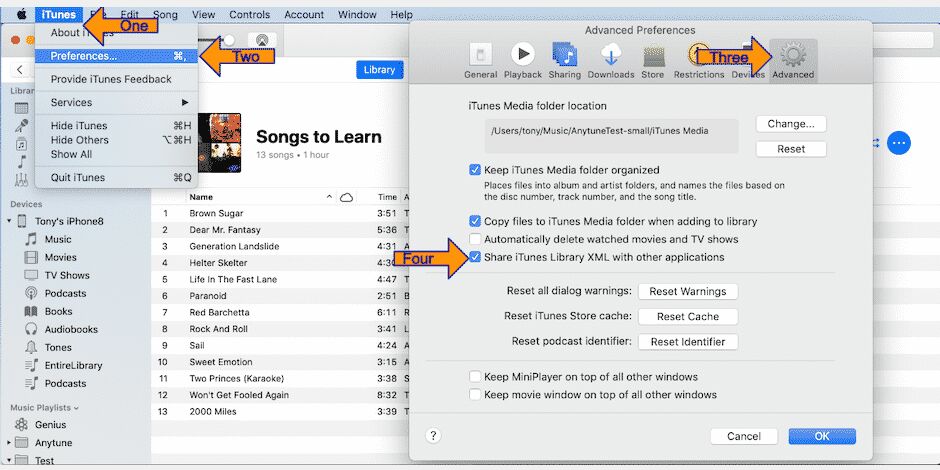Click the Reset folder location button
940x470 pixels.
pos(791,149)
